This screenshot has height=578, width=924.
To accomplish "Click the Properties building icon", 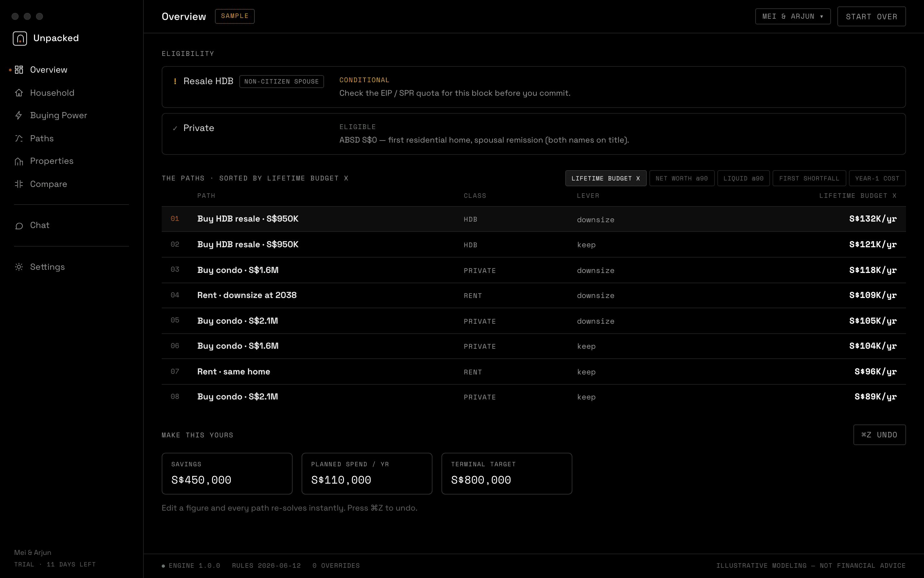I will click(x=19, y=161).
